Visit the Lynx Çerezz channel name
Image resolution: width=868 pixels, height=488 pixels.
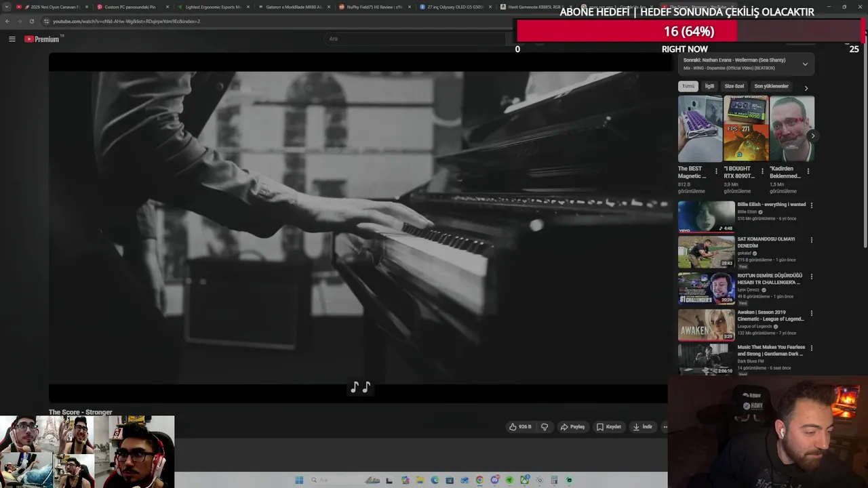pyautogui.click(x=749, y=290)
